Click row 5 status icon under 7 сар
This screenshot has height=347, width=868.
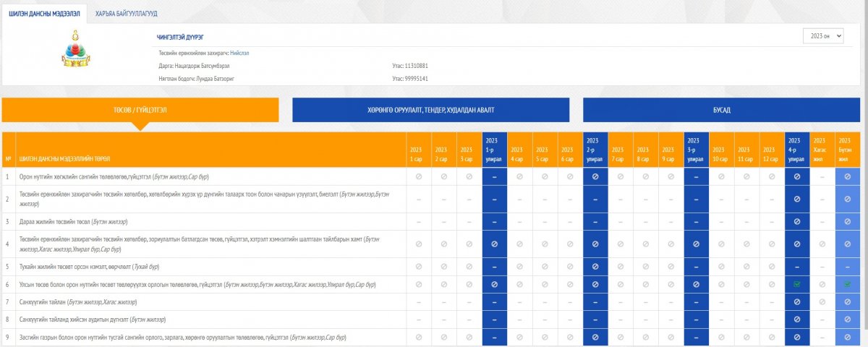[x=621, y=267]
